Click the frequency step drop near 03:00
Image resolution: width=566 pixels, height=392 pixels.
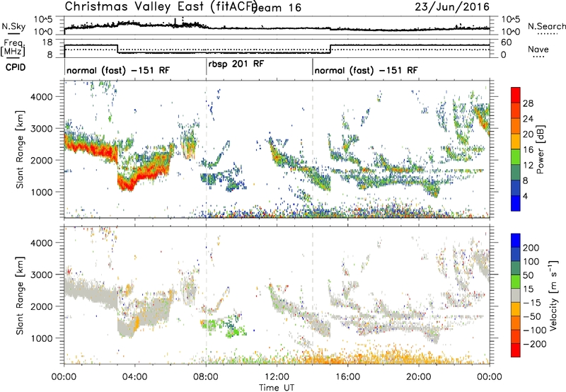(117, 49)
